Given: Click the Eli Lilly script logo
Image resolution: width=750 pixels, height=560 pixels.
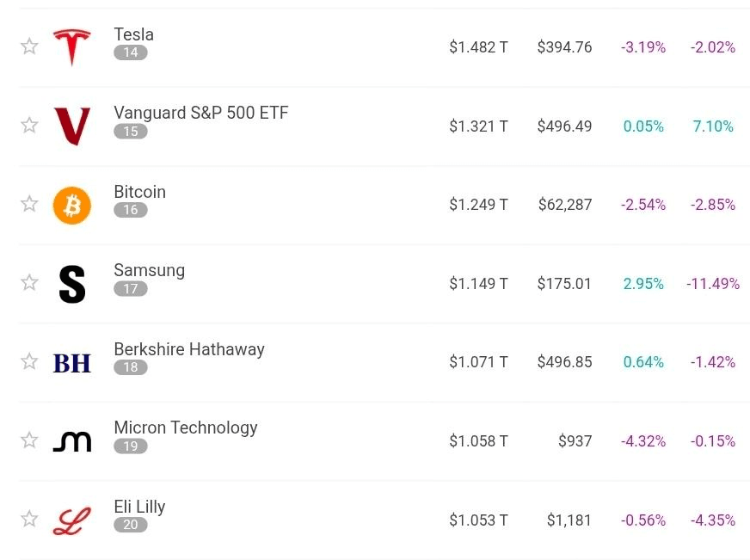Looking at the screenshot, I should pyautogui.click(x=71, y=520).
